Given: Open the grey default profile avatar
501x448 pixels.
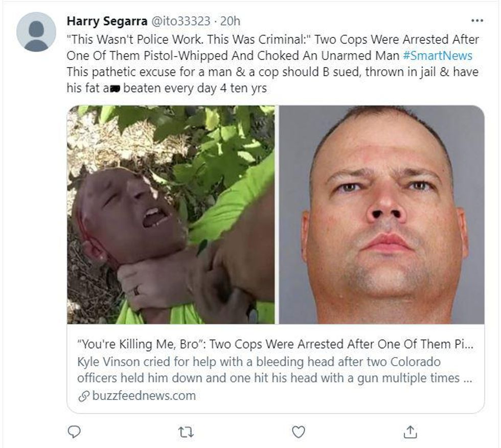Looking at the screenshot, I should (x=36, y=32).
